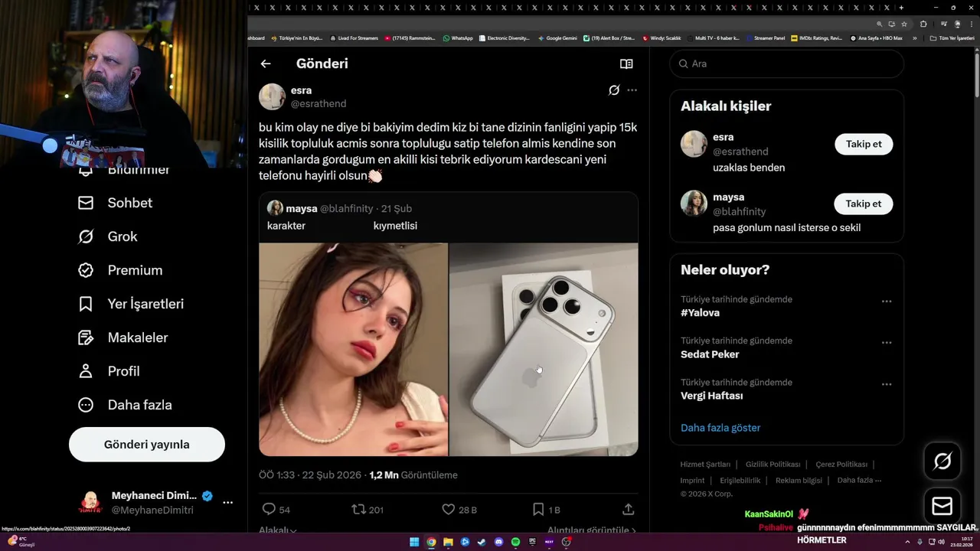Click reply icon with 54 replies
The width and height of the screenshot is (980, 551).
(x=269, y=510)
